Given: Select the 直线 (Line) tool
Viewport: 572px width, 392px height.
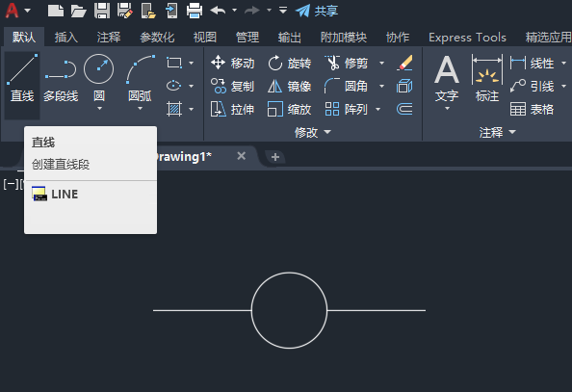Looking at the screenshot, I should pyautogui.click(x=22, y=78).
